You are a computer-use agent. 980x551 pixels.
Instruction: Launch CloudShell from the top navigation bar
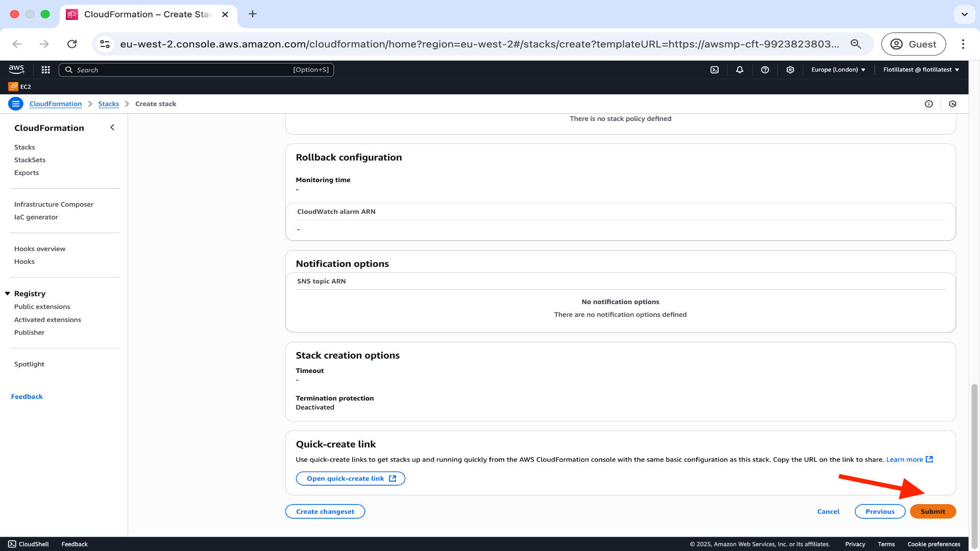pyautogui.click(x=715, y=70)
